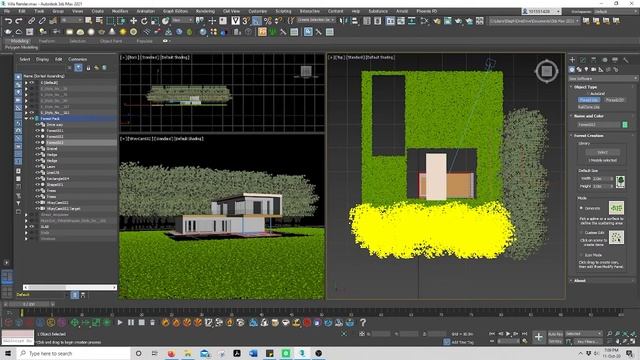This screenshot has width=640, height=360.
Task: Click the ViewCube in Top viewport
Action: [x=547, y=71]
